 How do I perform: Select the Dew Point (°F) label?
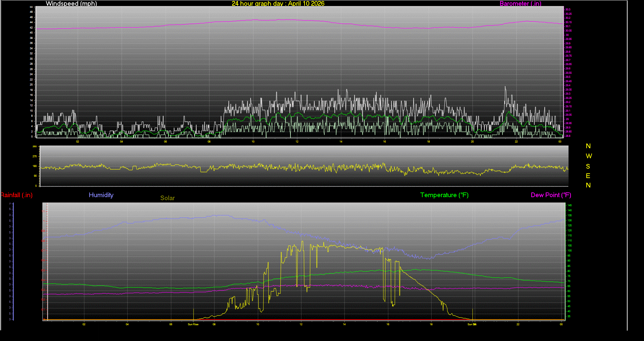[x=551, y=195]
